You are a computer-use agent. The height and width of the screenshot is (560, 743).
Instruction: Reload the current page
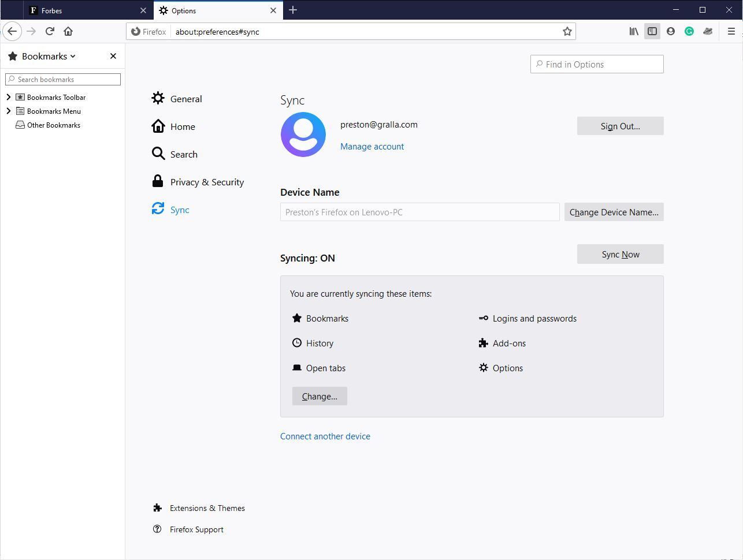[x=50, y=31]
